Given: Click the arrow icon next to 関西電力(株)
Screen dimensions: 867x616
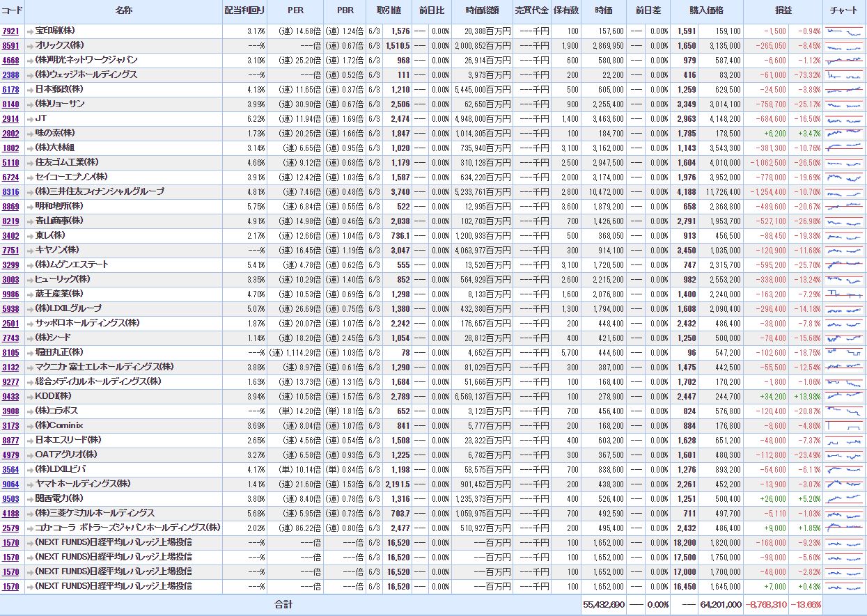Looking at the screenshot, I should coord(30,499).
